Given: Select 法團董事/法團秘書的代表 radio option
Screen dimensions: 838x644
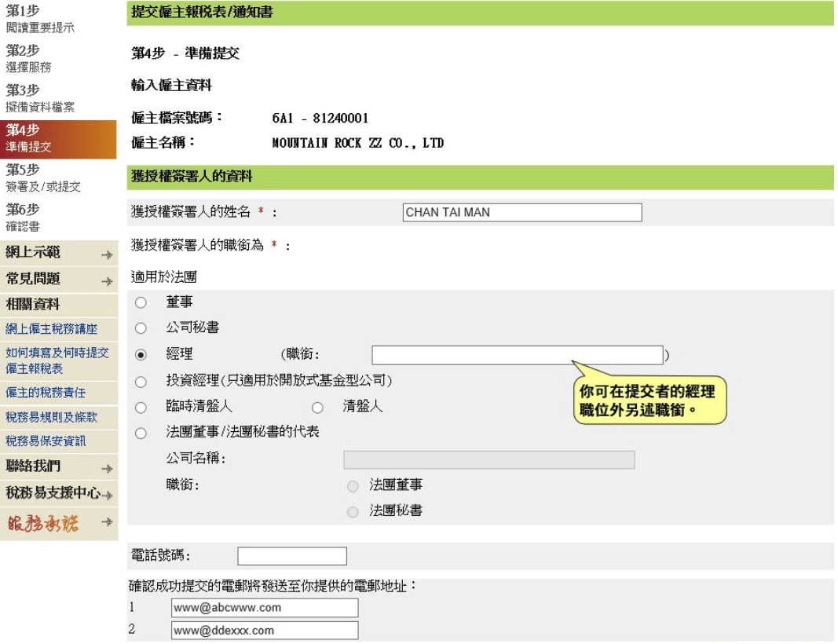Looking at the screenshot, I should (141, 434).
